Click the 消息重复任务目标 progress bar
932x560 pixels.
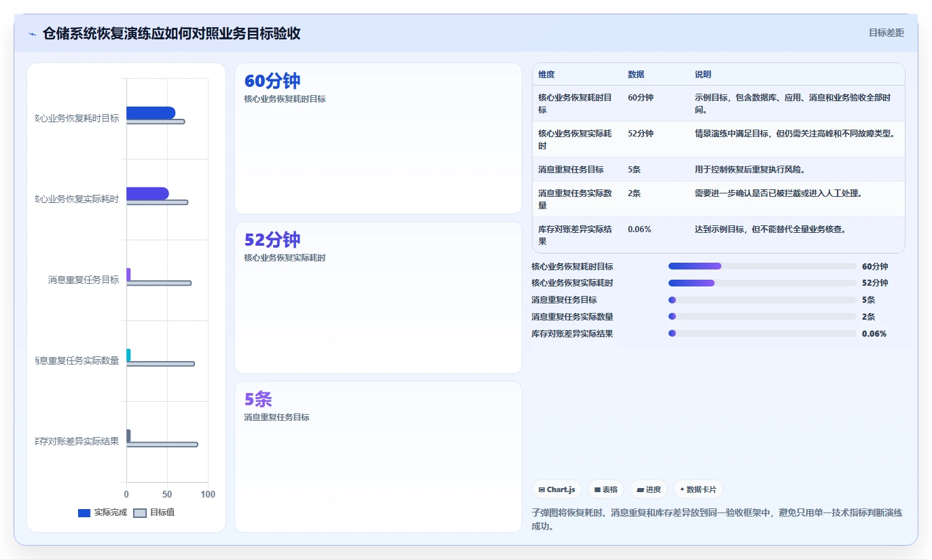click(762, 300)
